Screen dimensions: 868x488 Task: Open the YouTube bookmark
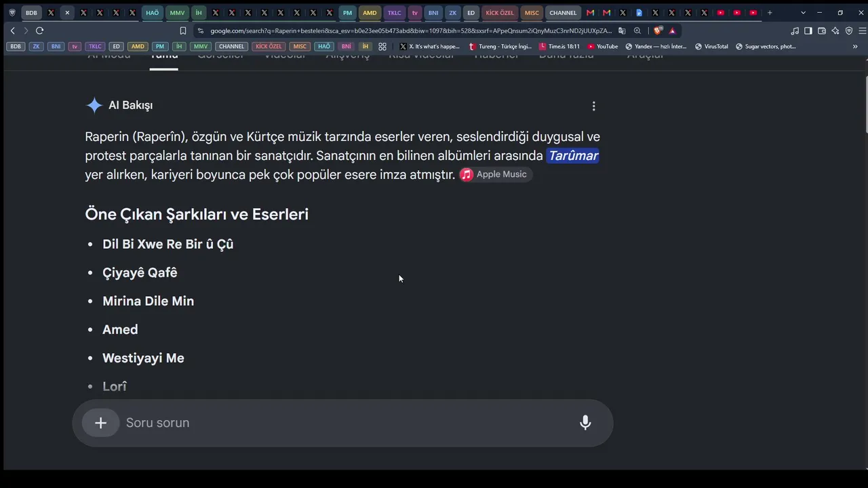[603, 47]
